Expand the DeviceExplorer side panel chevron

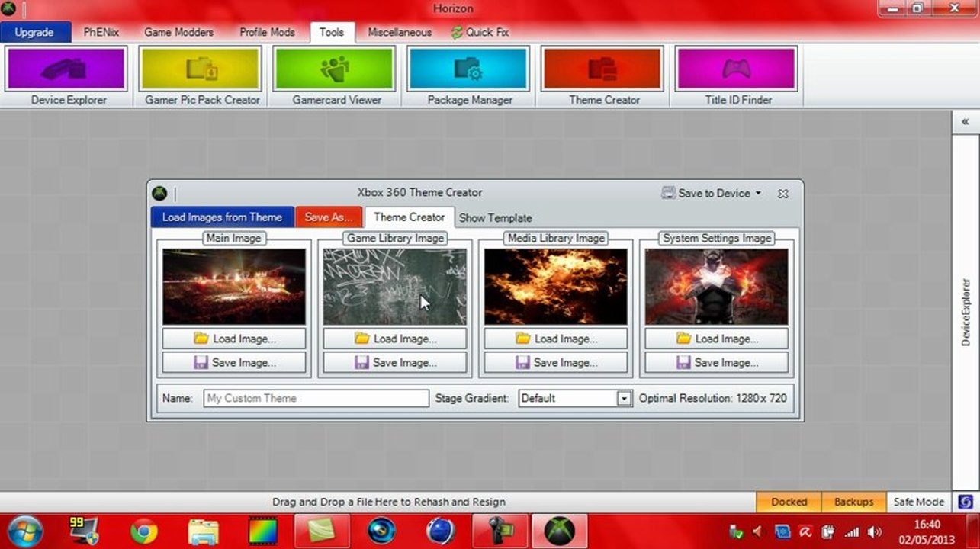coord(965,122)
